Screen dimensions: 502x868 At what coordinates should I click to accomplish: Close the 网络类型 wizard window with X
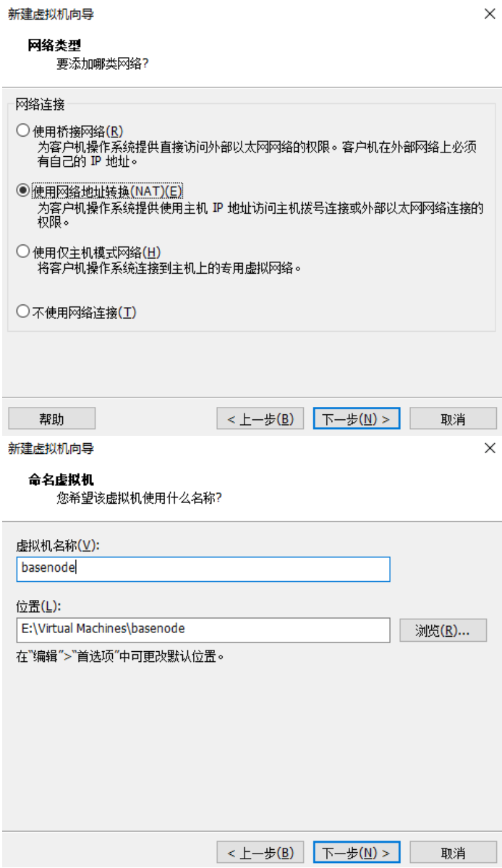(490, 14)
